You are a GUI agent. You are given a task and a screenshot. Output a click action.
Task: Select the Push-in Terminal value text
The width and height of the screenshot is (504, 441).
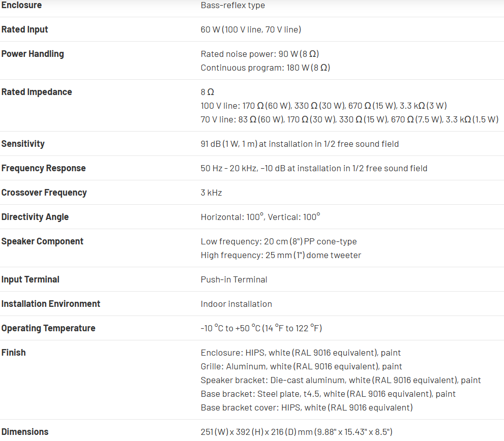(234, 279)
